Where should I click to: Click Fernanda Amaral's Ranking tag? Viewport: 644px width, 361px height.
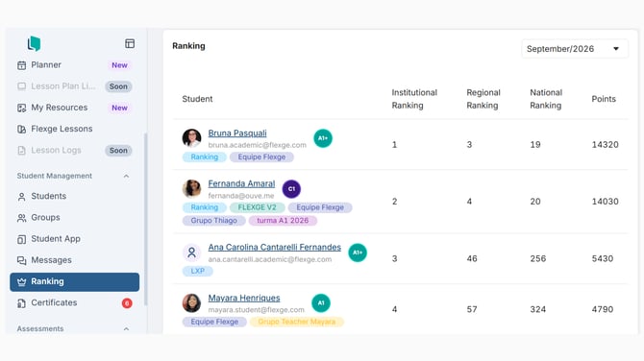204,207
